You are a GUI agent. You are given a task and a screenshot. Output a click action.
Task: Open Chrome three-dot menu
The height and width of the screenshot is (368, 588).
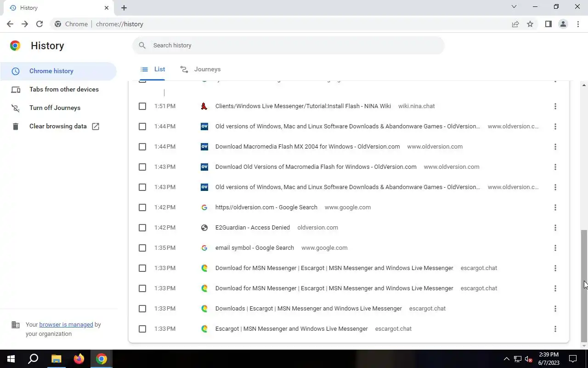click(578, 24)
